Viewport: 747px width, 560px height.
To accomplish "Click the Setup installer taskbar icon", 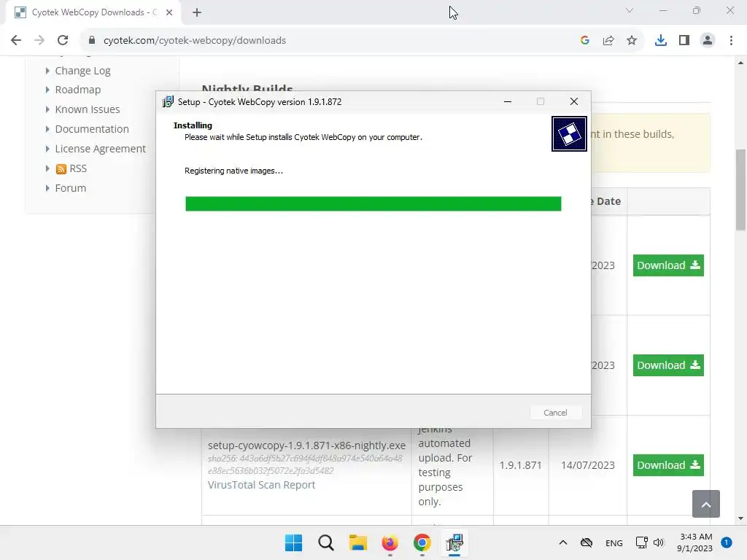I will coord(454,542).
